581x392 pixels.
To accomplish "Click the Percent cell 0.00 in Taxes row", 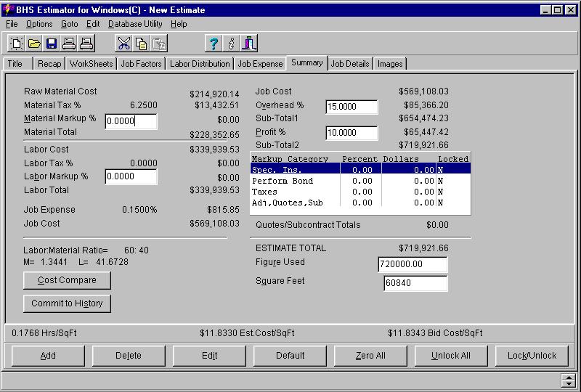I will [x=362, y=192].
